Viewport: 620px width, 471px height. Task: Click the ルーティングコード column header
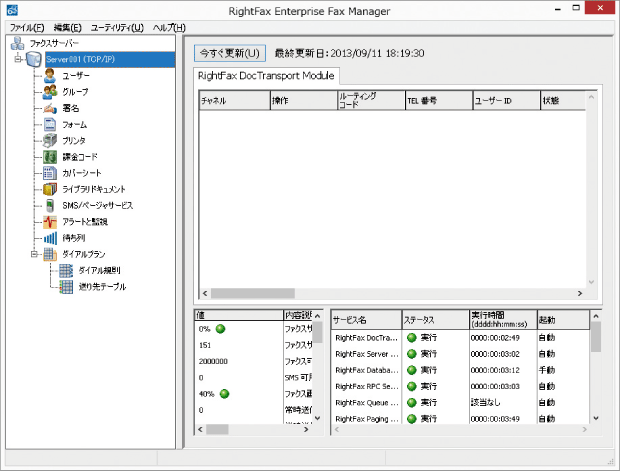point(371,100)
